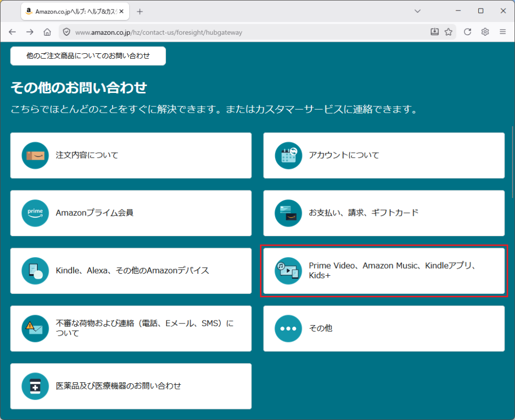Click 他のご注文商品についてのお問い合わせ button
This screenshot has width=515, height=420.
coord(88,56)
